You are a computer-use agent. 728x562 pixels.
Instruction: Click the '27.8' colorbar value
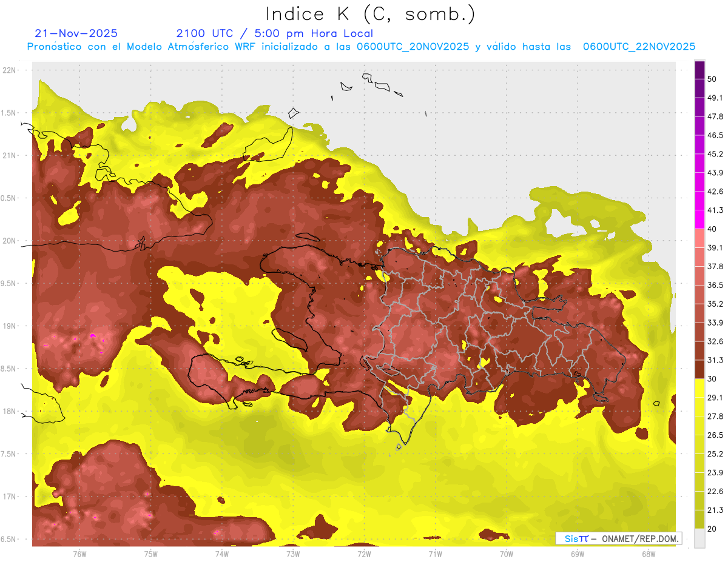point(715,416)
